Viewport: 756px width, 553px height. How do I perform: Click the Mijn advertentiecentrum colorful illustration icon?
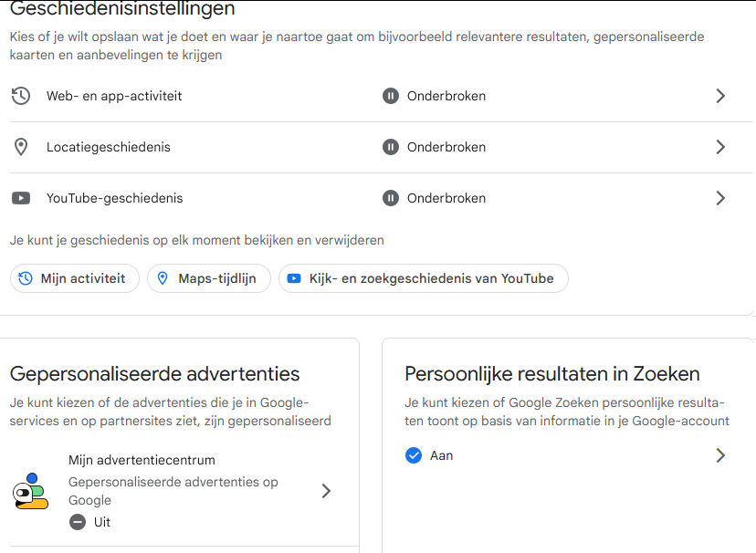pyautogui.click(x=30, y=491)
